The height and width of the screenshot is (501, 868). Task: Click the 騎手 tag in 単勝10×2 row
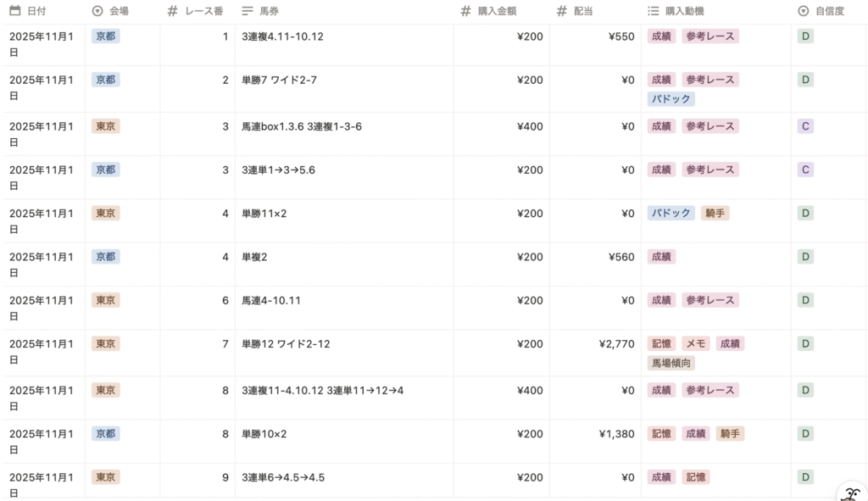click(730, 433)
